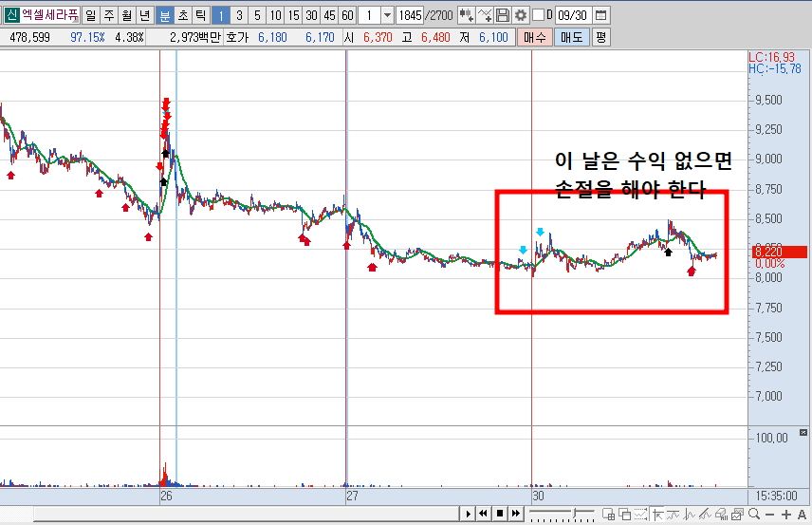
Task: Click the volume value 478,599
Action: 30,37
